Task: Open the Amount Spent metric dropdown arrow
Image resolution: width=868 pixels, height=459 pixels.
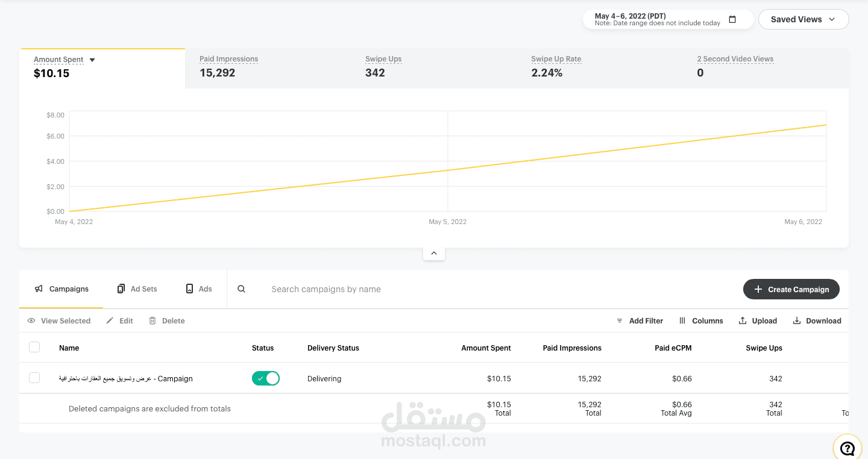Action: click(92, 60)
